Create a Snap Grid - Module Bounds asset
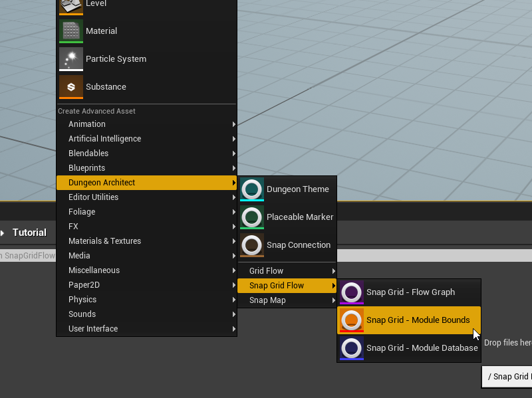Viewport: 532px width, 398px height. [x=409, y=320]
